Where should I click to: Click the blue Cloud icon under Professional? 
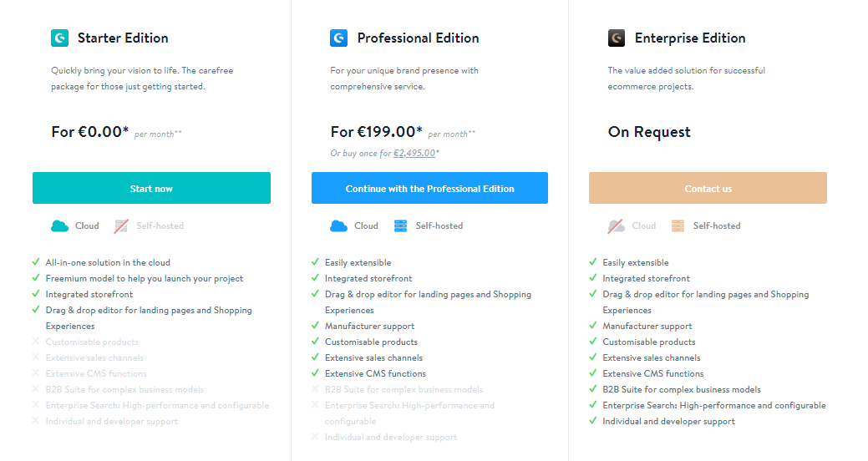pyautogui.click(x=338, y=225)
